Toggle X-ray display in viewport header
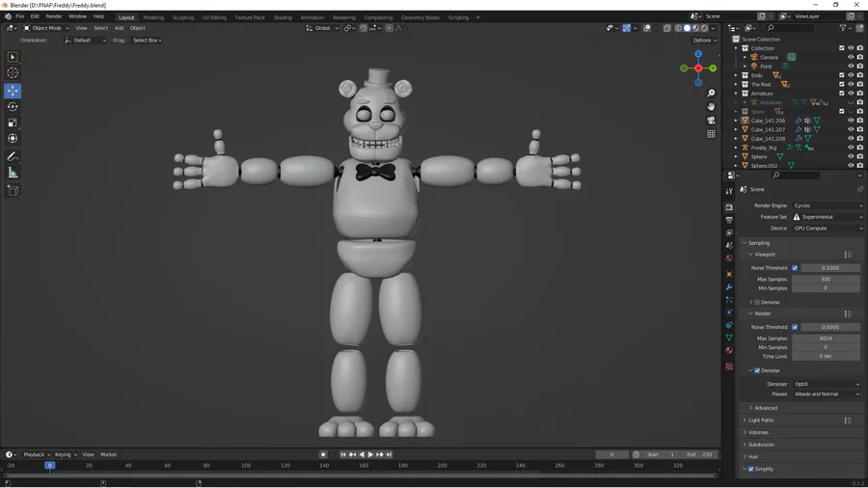 point(667,28)
